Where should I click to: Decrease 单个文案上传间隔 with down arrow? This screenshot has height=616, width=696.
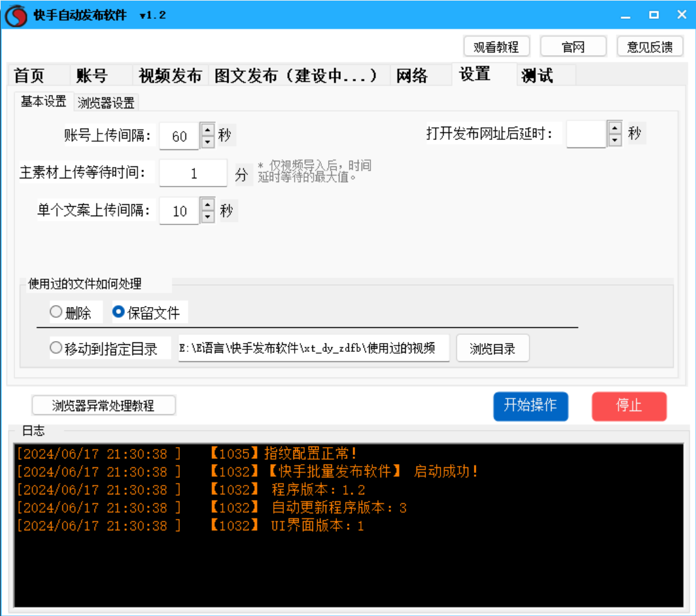208,217
